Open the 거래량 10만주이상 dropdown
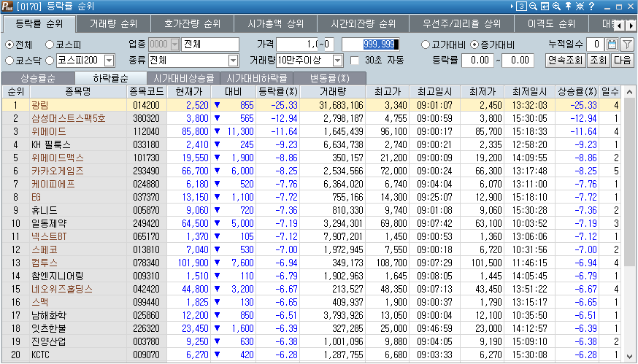 coord(338,61)
